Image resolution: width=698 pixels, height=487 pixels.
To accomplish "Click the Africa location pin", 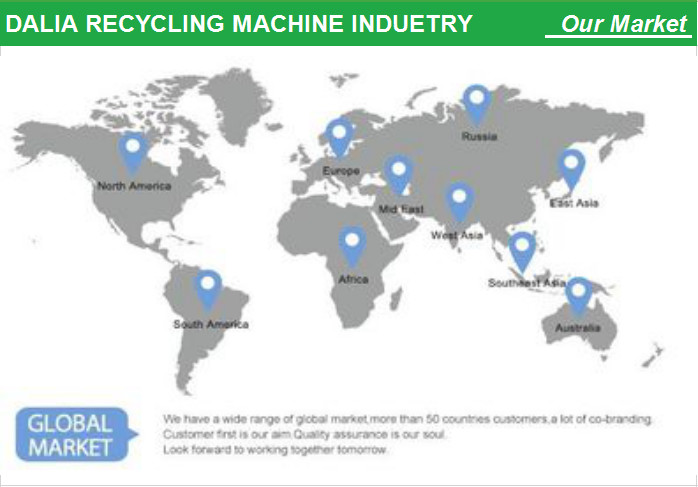I will coord(352,245).
